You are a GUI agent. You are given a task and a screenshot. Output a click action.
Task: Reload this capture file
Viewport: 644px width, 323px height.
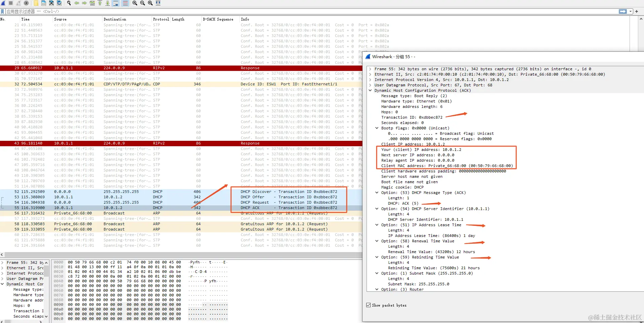coord(59,3)
